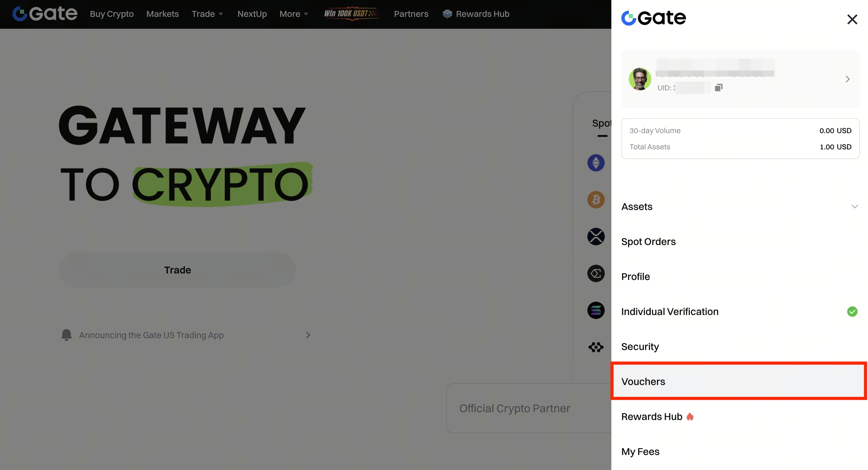The width and height of the screenshot is (868, 470).
Task: Click the Win 100K USDT banner
Action: point(352,13)
